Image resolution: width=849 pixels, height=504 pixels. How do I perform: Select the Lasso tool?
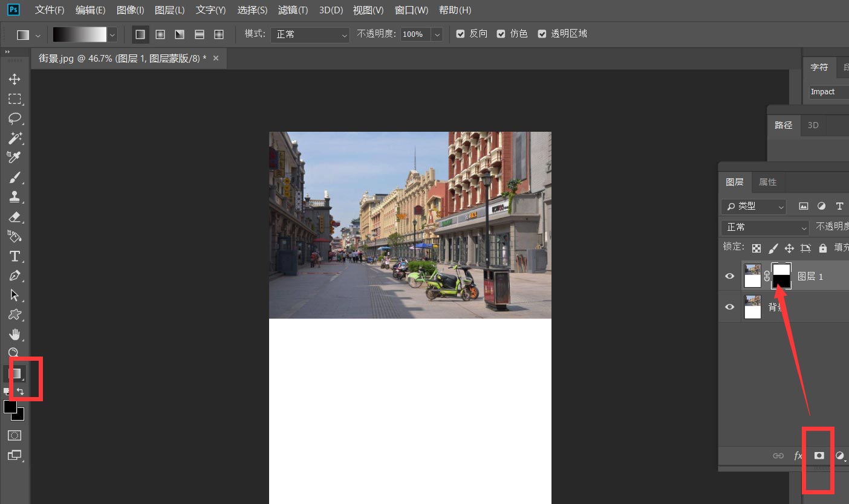15,118
